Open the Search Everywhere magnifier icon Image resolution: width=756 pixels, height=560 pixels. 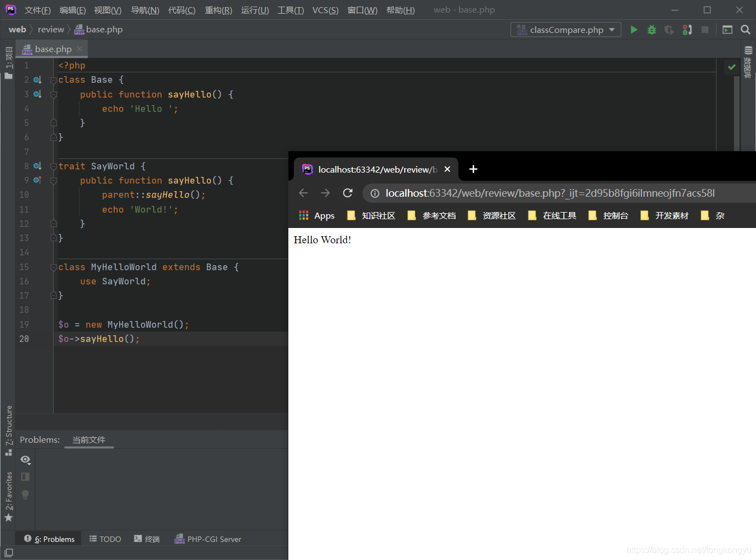746,30
